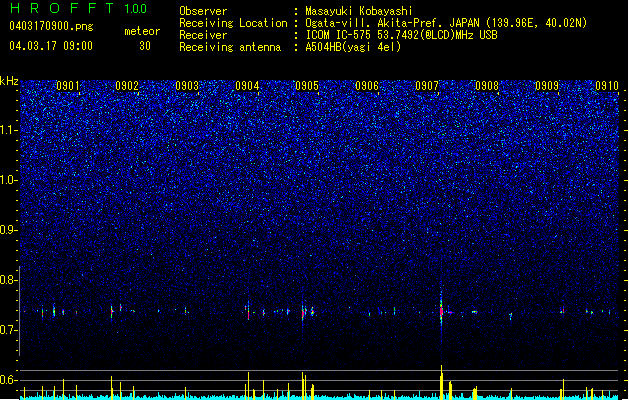The height and width of the screenshot is (400, 629).
Task: Click observer name Masayuki Kobayashi
Action: coord(359,11)
